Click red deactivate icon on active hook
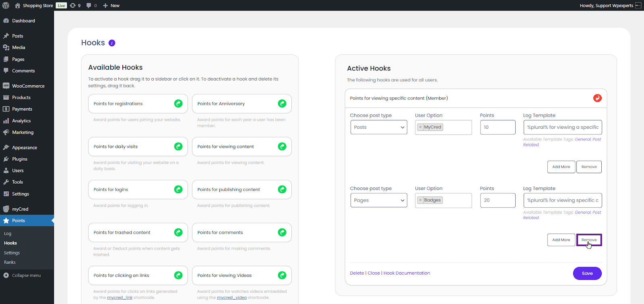 (597, 98)
